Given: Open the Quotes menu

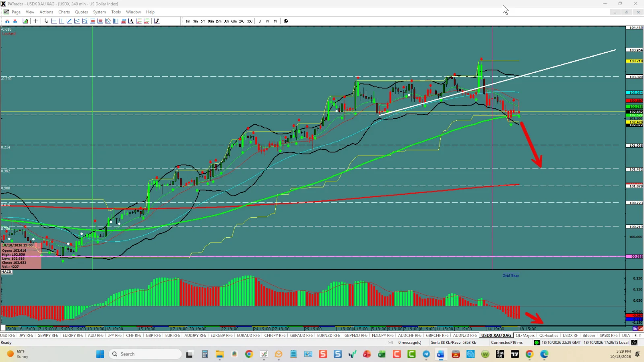Looking at the screenshot, I should point(81,12).
